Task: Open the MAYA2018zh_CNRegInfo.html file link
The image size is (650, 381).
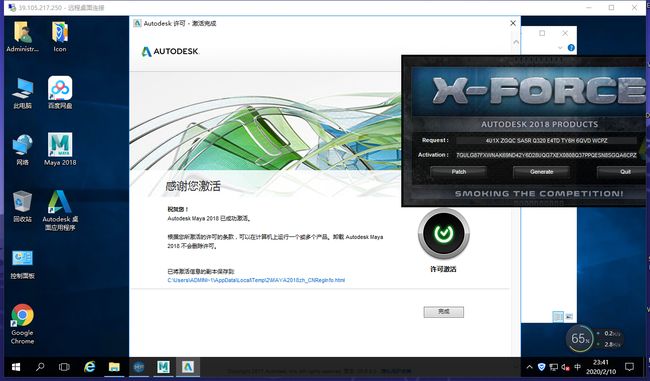Action: (x=256, y=280)
